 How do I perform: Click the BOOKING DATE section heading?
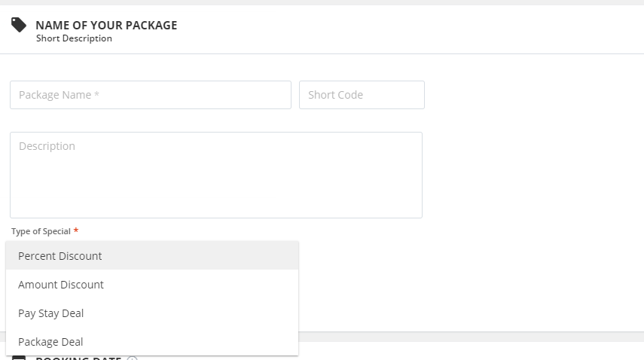pos(78,358)
